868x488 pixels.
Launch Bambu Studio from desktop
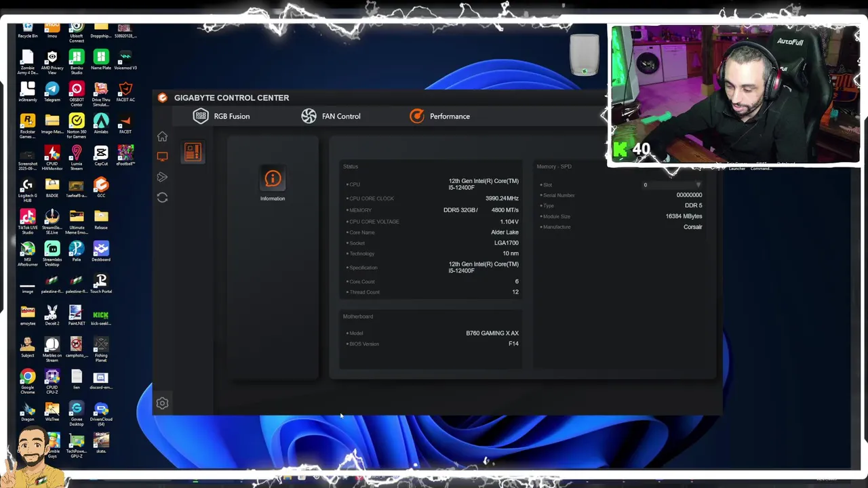[77, 62]
